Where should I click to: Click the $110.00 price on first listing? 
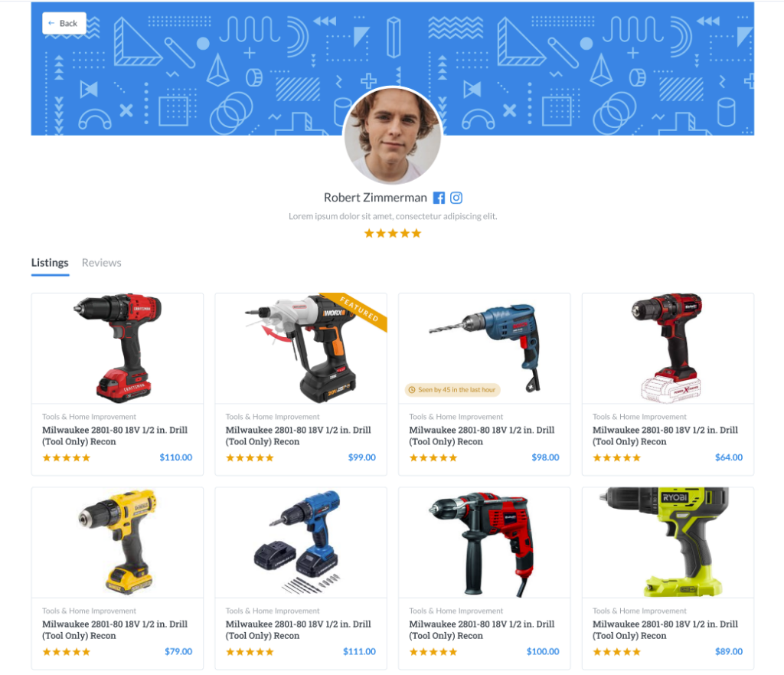pyautogui.click(x=176, y=457)
